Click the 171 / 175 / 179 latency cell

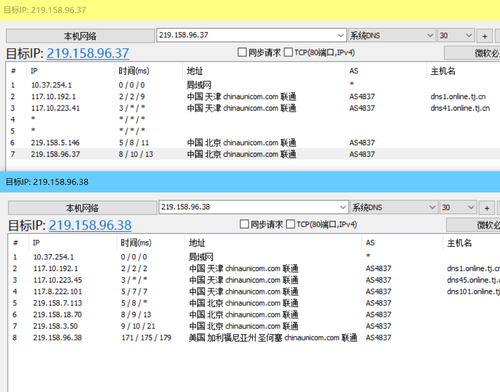pyautogui.click(x=146, y=338)
